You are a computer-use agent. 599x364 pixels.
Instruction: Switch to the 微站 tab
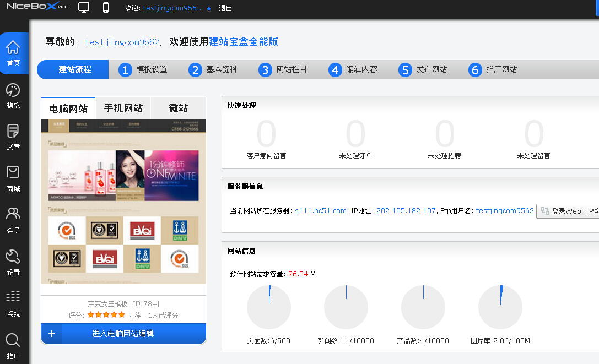179,108
